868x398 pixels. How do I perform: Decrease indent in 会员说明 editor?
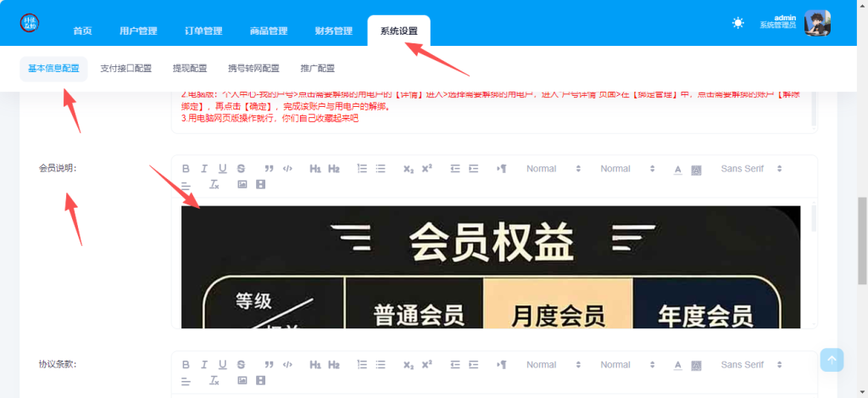tap(455, 169)
